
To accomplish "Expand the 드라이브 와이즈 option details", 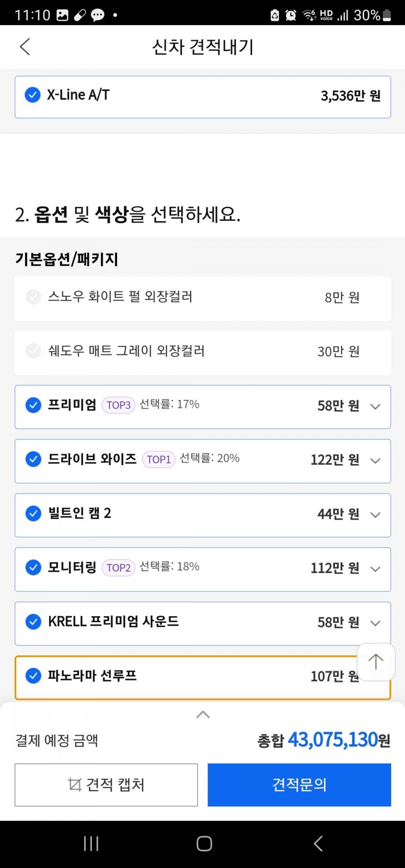I will pyautogui.click(x=375, y=461).
